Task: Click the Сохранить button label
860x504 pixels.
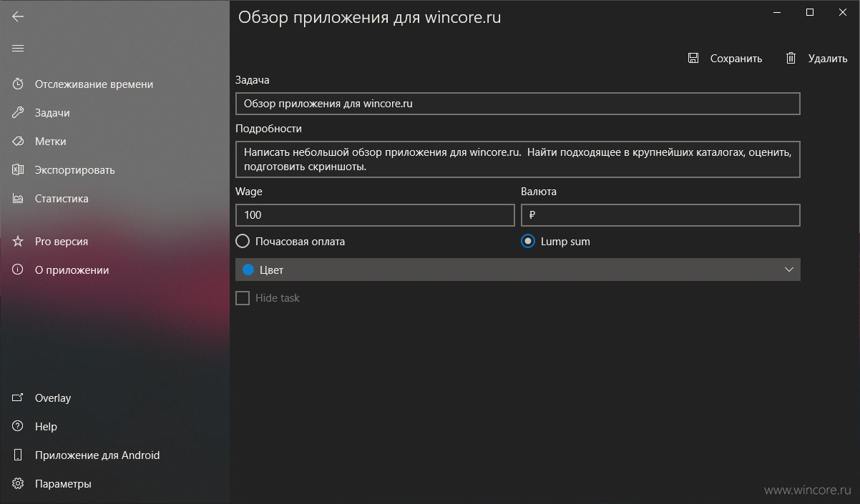Action: pyautogui.click(x=736, y=59)
